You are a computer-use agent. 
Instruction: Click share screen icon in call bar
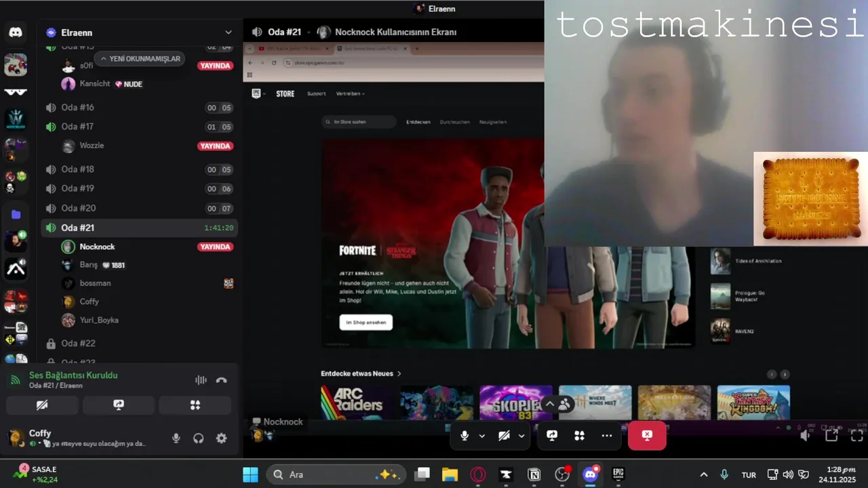(x=552, y=436)
